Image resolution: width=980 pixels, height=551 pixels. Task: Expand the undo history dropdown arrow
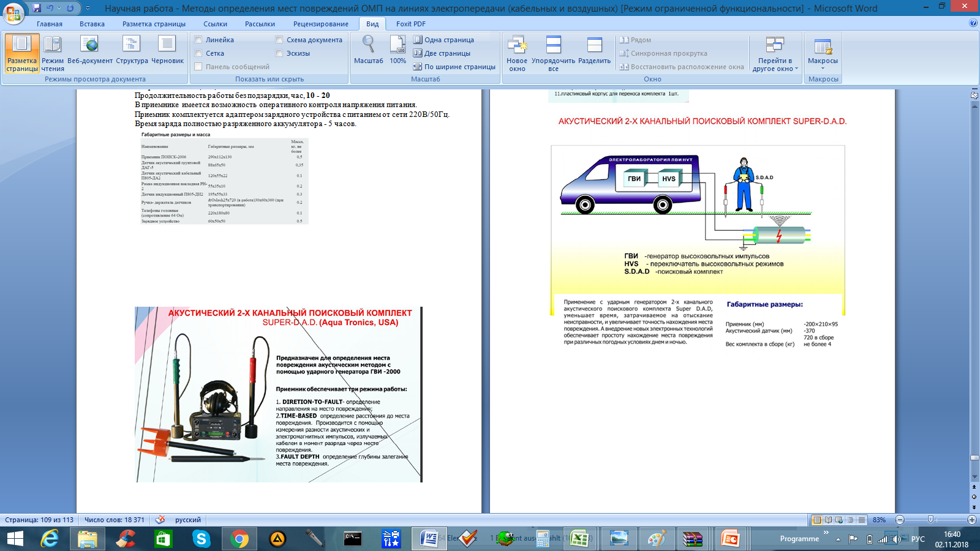coord(59,8)
